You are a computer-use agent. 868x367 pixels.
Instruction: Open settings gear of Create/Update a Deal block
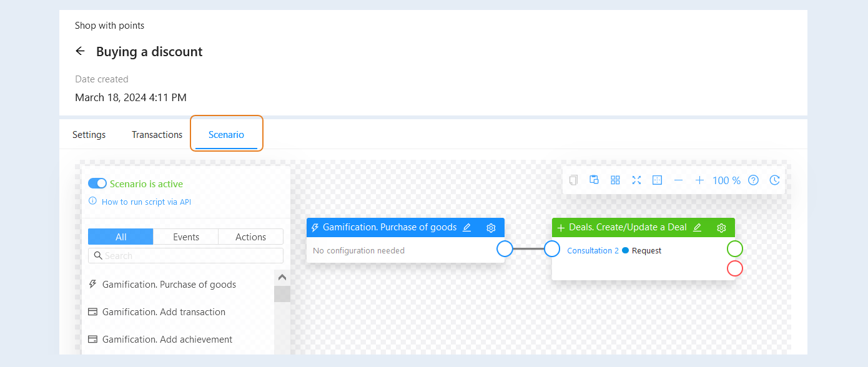[x=721, y=228]
